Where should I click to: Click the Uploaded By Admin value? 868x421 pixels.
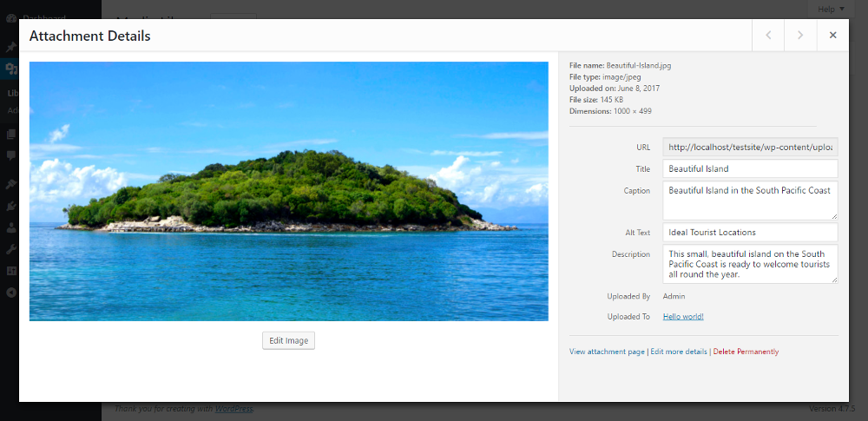coord(674,296)
